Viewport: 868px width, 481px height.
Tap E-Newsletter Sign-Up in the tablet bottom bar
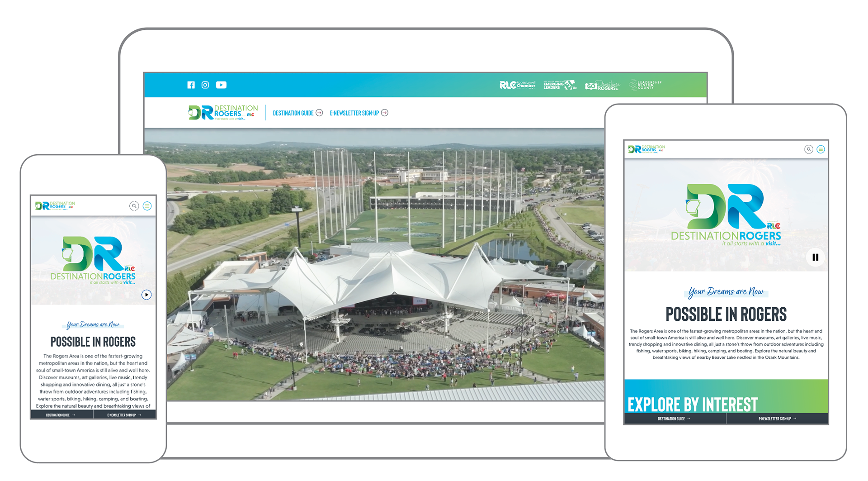click(x=777, y=419)
